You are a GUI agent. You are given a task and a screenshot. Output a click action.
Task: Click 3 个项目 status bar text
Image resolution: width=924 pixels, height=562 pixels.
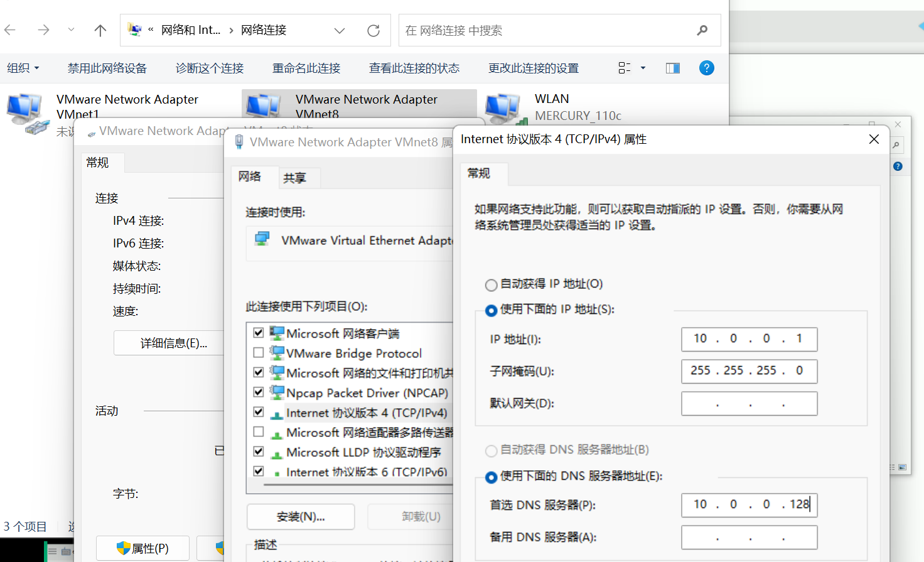point(25,527)
